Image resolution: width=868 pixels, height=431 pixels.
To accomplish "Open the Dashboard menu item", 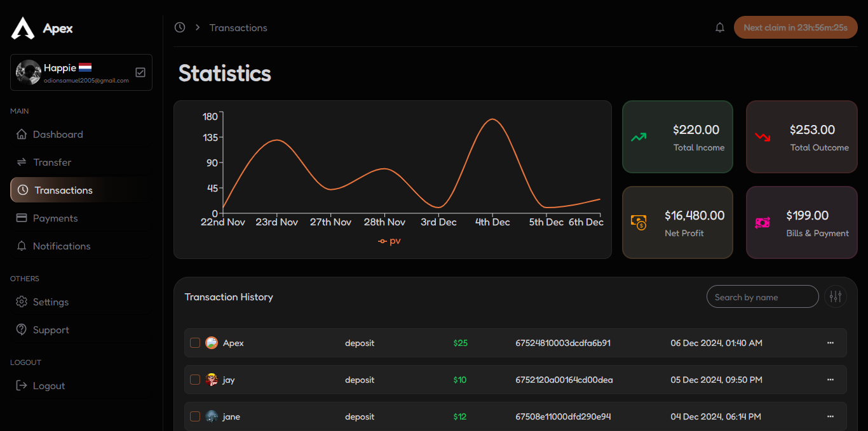I will [x=81, y=135].
